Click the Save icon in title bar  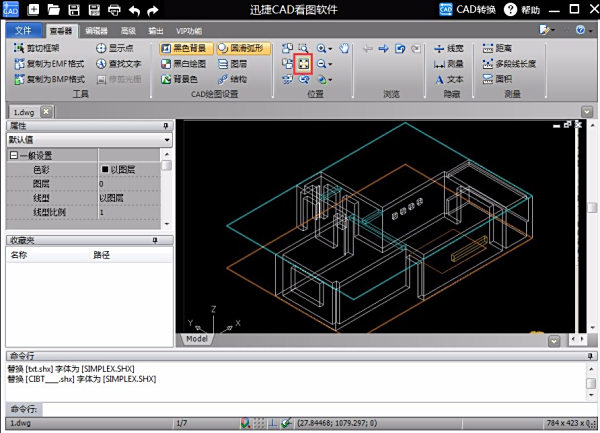tap(74, 10)
